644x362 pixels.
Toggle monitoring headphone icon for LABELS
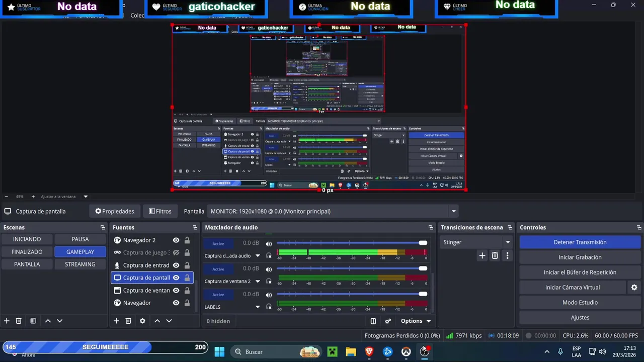point(269,307)
